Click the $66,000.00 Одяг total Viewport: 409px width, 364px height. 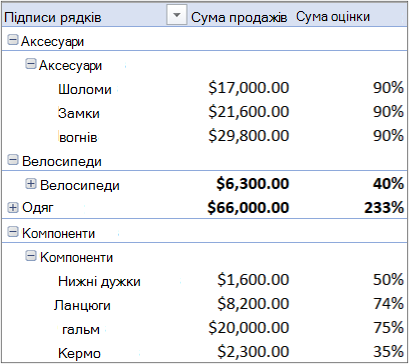(x=248, y=208)
